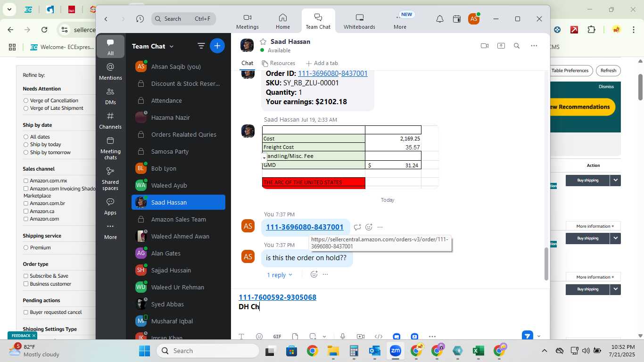This screenshot has height=362, width=644.
Task: Add reaction to 'is this the order on hold' message
Action: [x=314, y=274]
